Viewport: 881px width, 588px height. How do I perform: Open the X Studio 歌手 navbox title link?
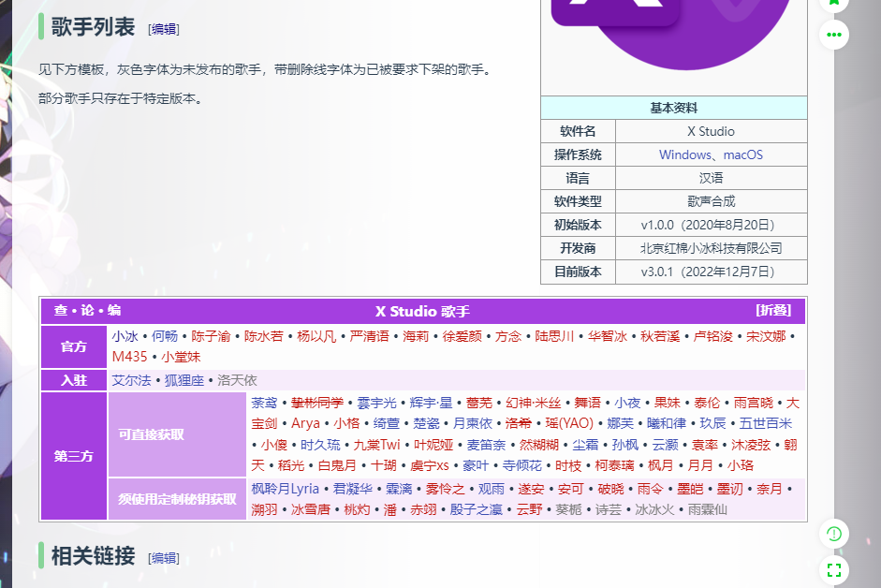tap(422, 312)
